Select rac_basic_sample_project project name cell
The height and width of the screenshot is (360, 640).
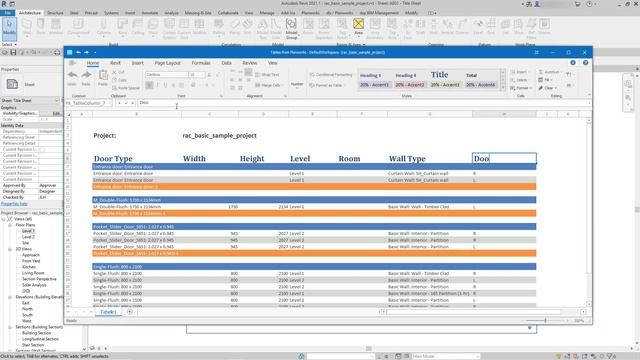pos(220,136)
